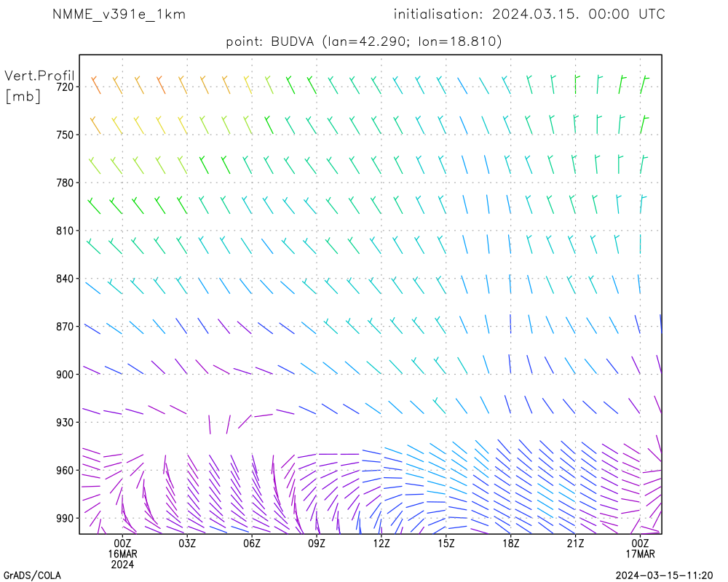Image resolution: width=728 pixels, height=582 pixels.
Task: Click the initialisation date text
Action: tap(529, 15)
